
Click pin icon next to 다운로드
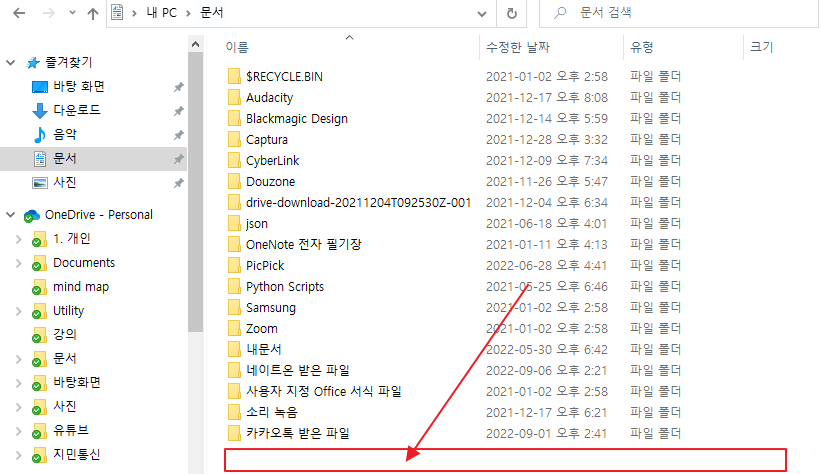(x=179, y=111)
